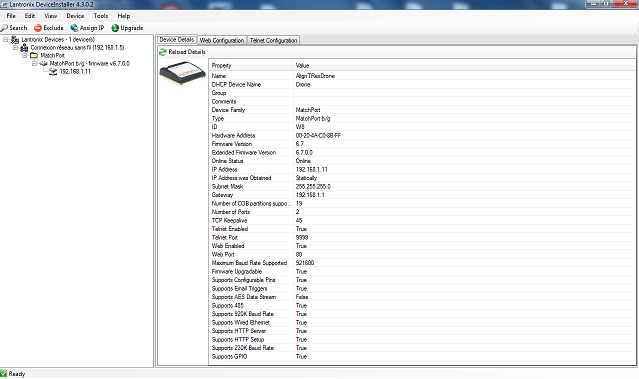Click the Property column header
Image resolution: width=639 pixels, height=379 pixels.
251,65
